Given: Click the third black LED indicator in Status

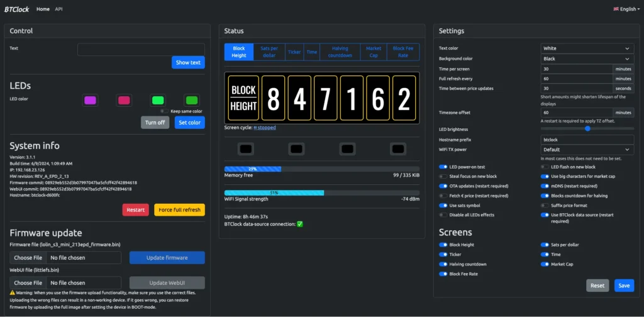Looking at the screenshot, I should tap(347, 148).
